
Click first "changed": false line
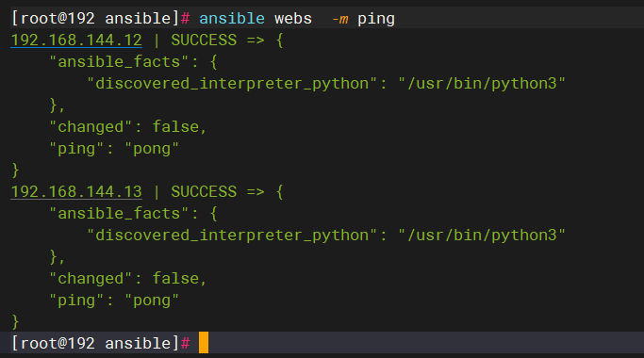(127, 127)
